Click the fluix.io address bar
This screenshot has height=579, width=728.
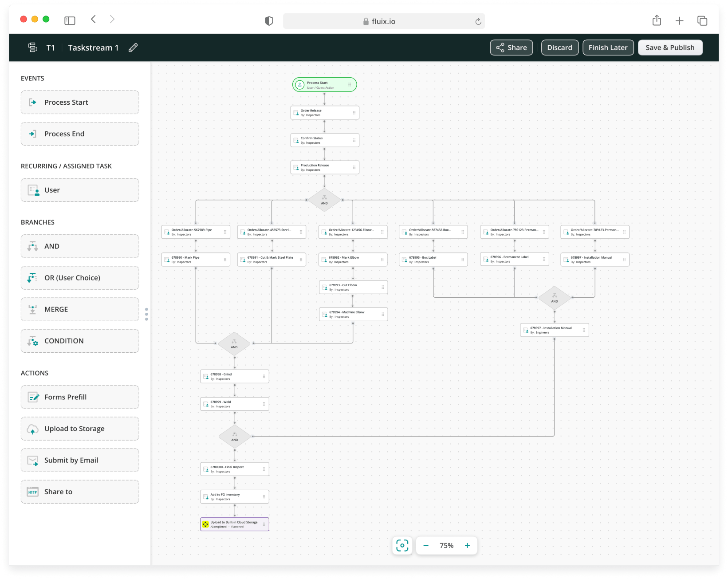(384, 21)
